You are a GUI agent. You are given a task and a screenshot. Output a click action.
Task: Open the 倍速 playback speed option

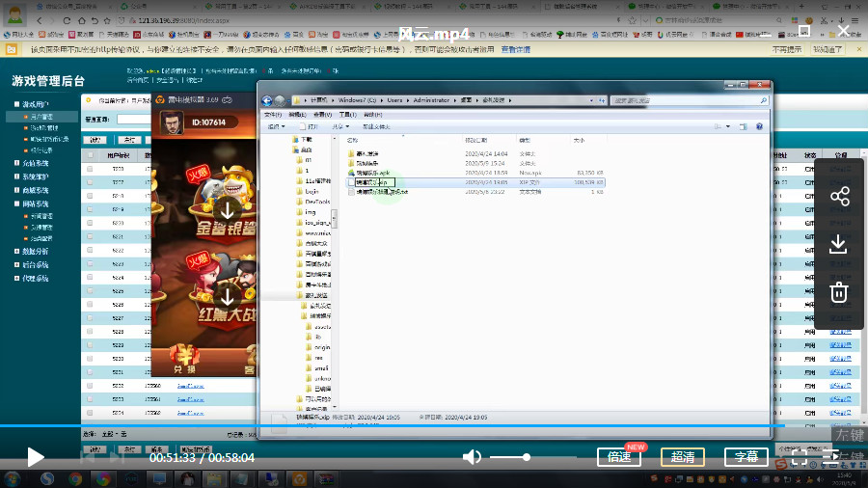coord(619,457)
